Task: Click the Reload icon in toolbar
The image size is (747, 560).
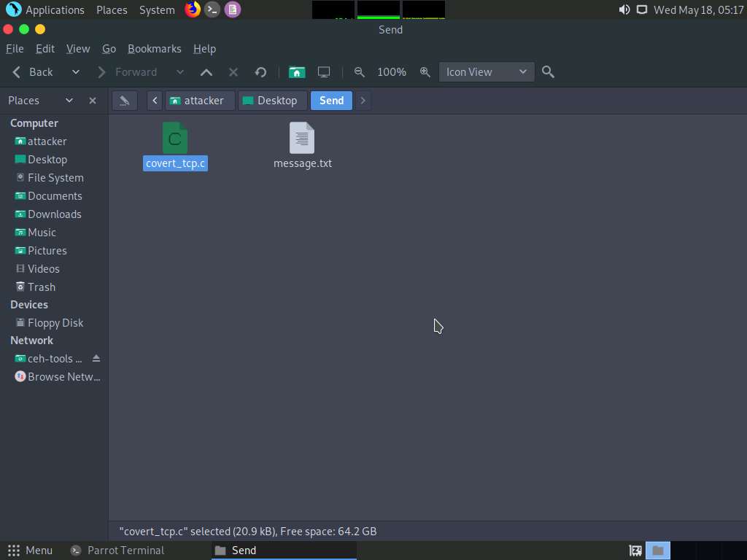Action: [260, 72]
